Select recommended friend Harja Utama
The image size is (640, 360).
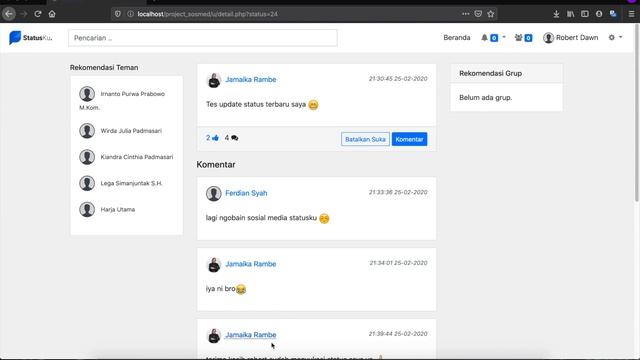point(118,209)
